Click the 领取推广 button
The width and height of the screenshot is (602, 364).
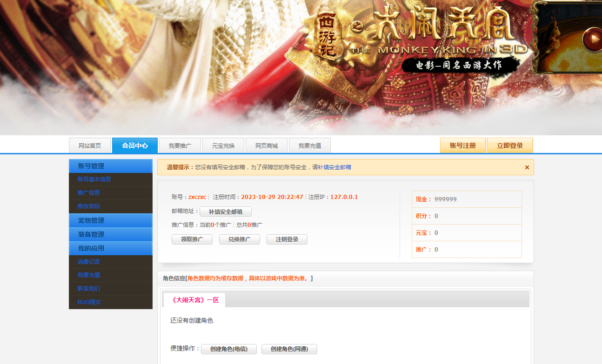[192, 239]
